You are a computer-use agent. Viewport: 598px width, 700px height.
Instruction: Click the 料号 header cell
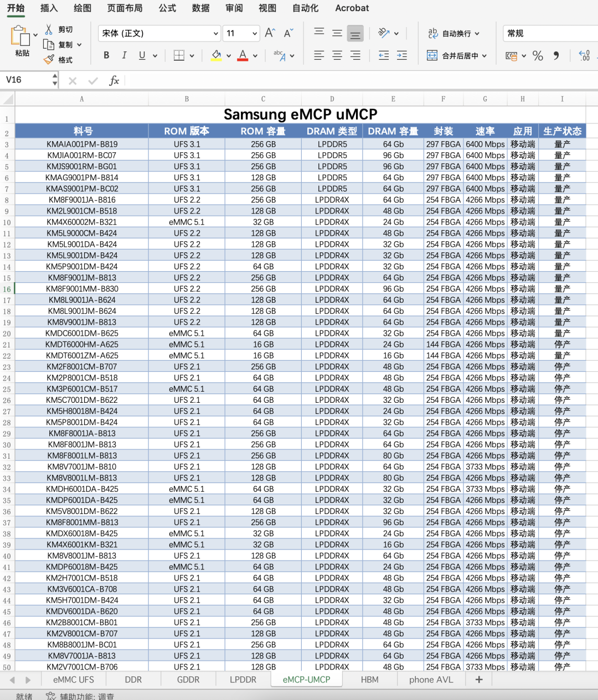click(82, 131)
